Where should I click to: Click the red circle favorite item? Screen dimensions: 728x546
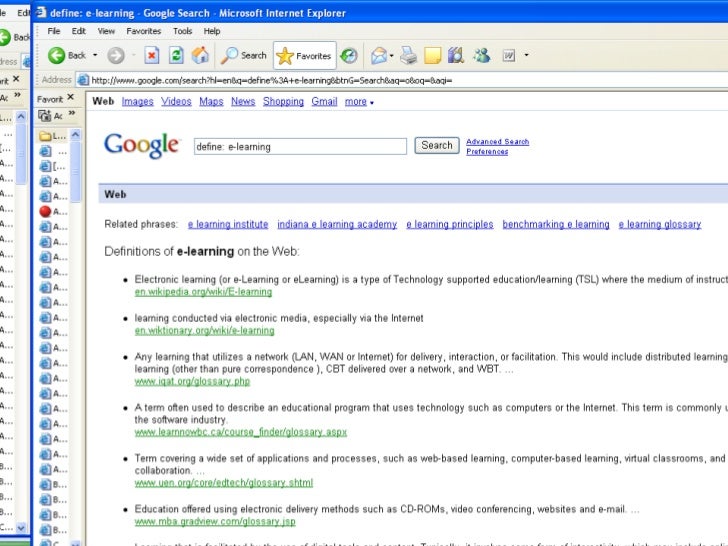pos(45,212)
